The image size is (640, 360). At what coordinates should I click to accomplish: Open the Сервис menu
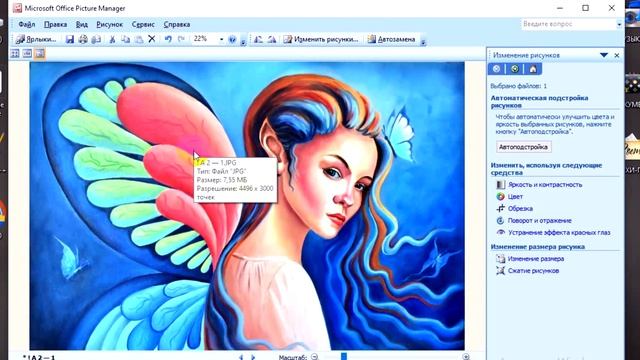(143, 24)
